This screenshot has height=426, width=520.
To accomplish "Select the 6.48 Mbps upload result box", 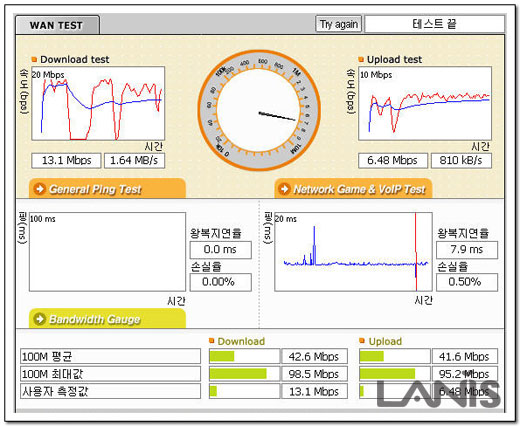I will click(393, 161).
